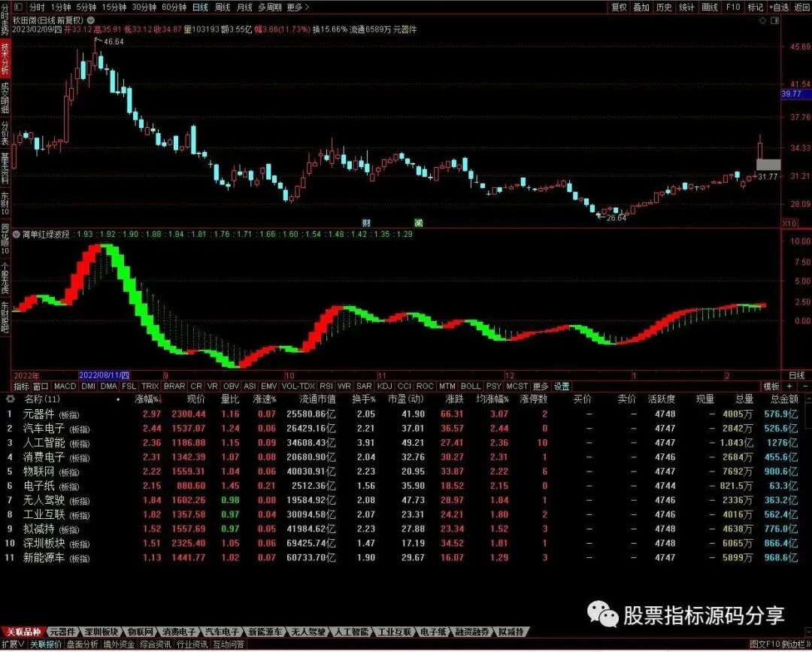Click the diamond icon at chart top-right
The height and width of the screenshot is (652, 812).
pyautogui.click(x=762, y=20)
